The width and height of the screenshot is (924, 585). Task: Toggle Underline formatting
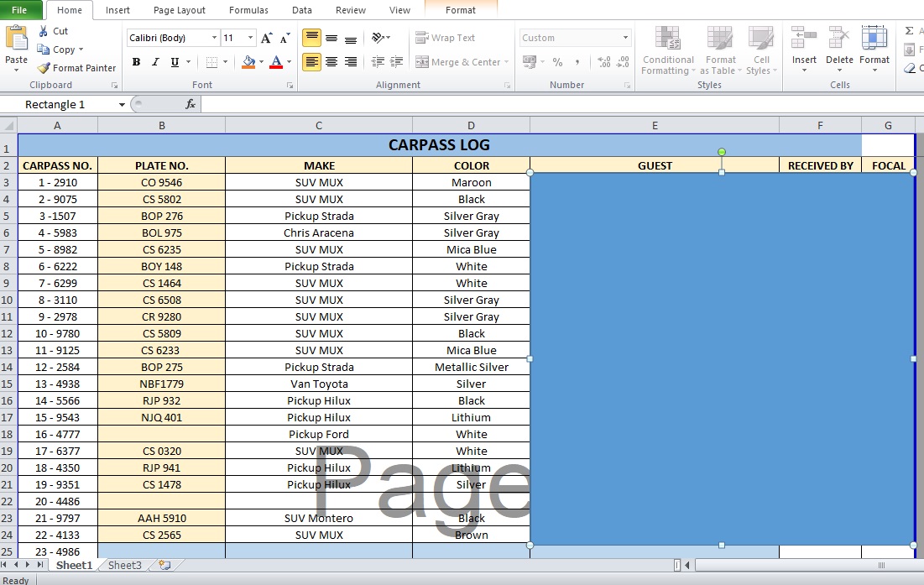(x=175, y=62)
